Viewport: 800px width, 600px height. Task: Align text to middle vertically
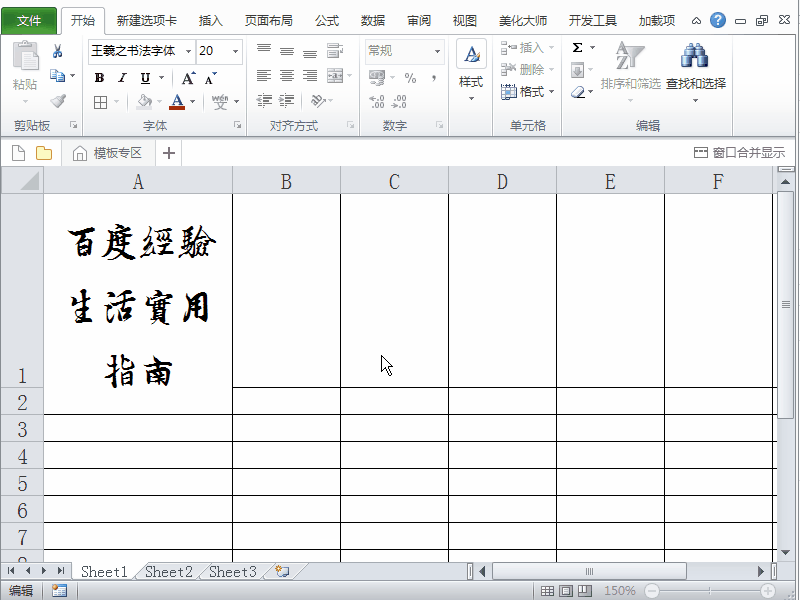(287, 51)
